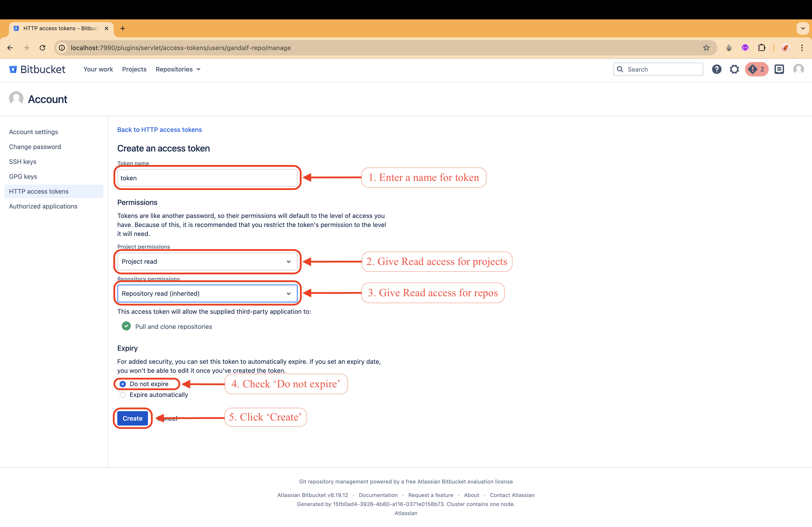This screenshot has height=527, width=812.
Task: Go to SSH keys in sidebar
Action: tap(23, 162)
